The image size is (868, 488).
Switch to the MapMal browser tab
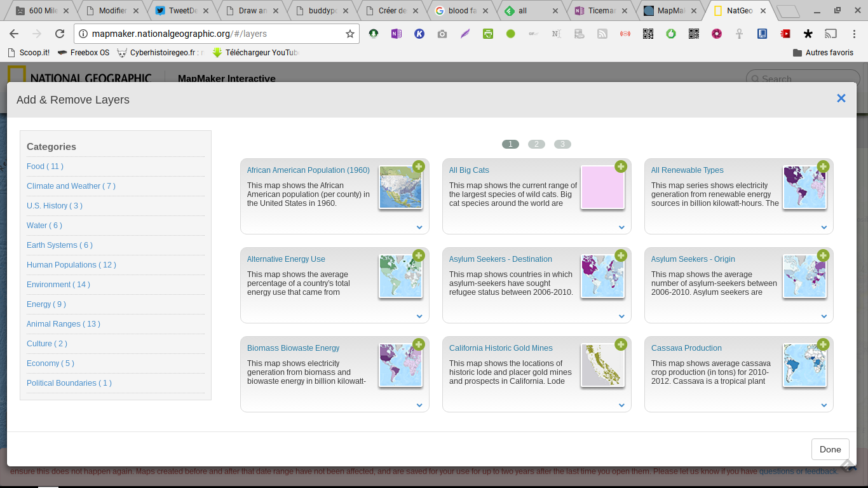click(670, 11)
